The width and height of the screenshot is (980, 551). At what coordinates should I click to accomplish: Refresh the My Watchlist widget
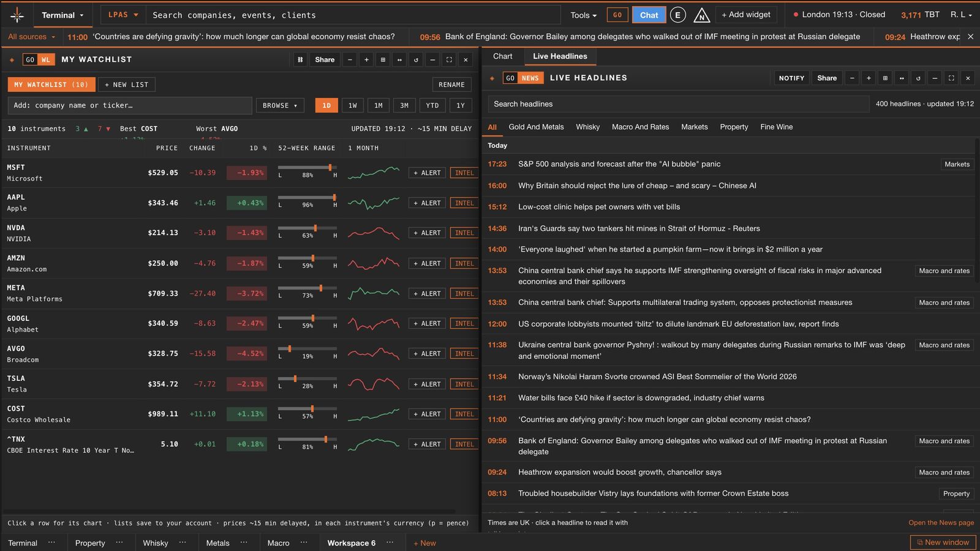pyautogui.click(x=416, y=59)
